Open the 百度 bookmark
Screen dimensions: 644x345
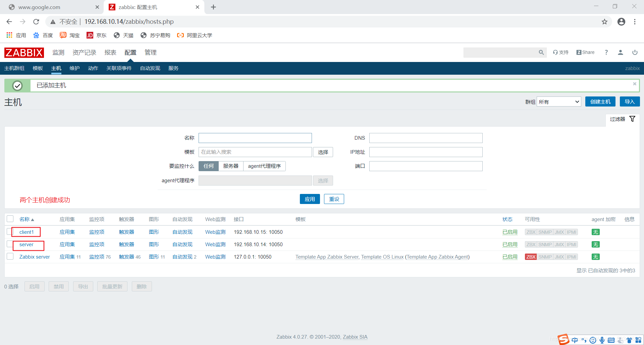click(x=43, y=35)
